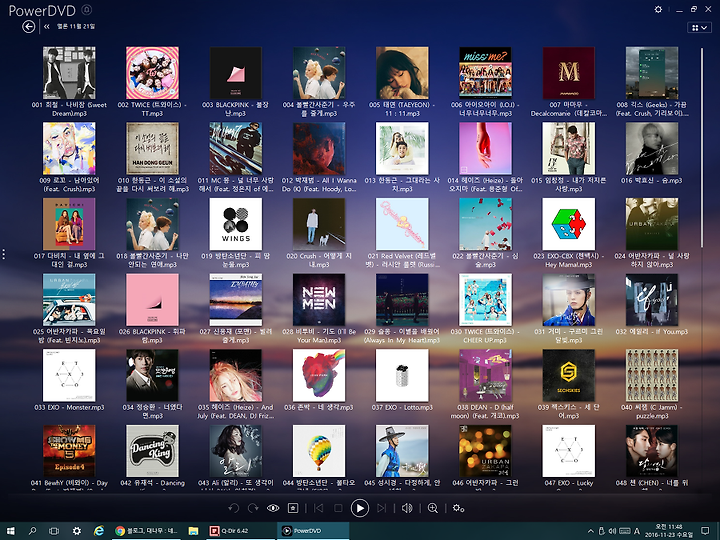Select the 026 BLACKPINK pink cover
This screenshot has height=540, width=720.
point(152,300)
